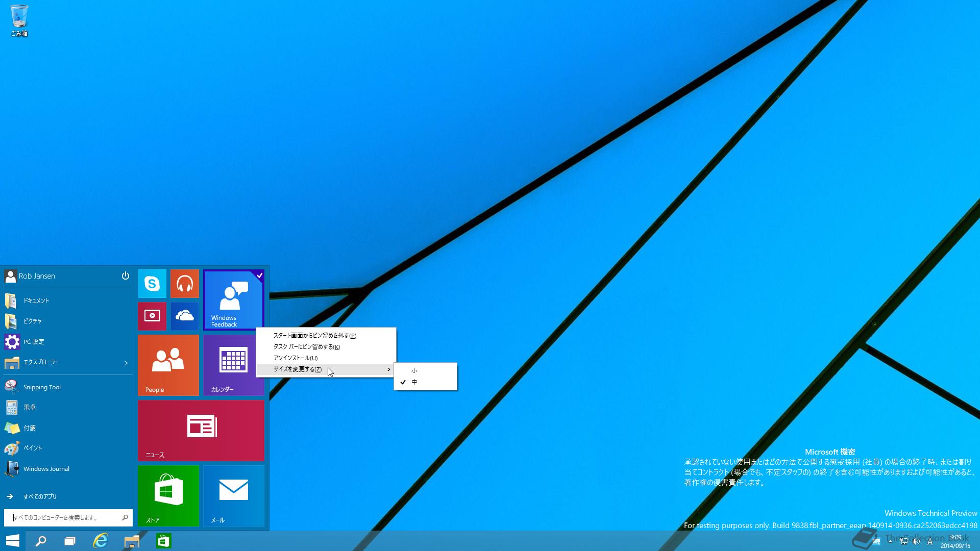Image resolution: width=980 pixels, height=551 pixels.
Task: Click the Rob Jansen user account
Action: click(30, 276)
